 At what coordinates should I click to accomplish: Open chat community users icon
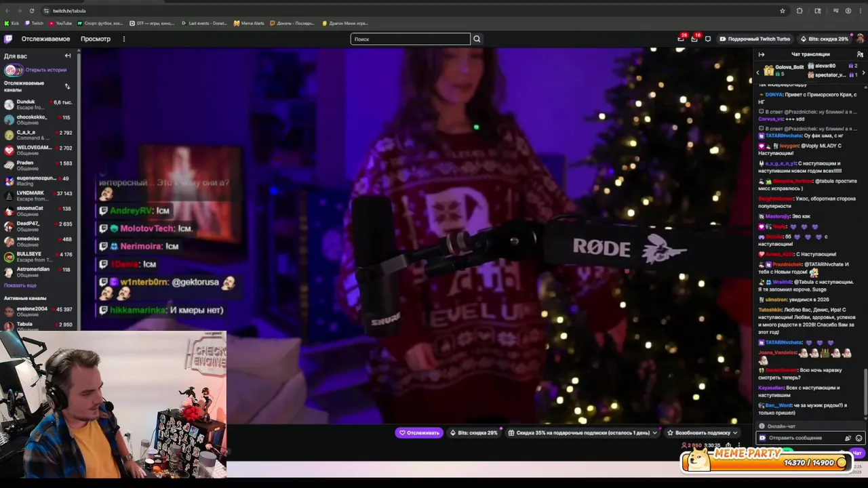[859, 54]
